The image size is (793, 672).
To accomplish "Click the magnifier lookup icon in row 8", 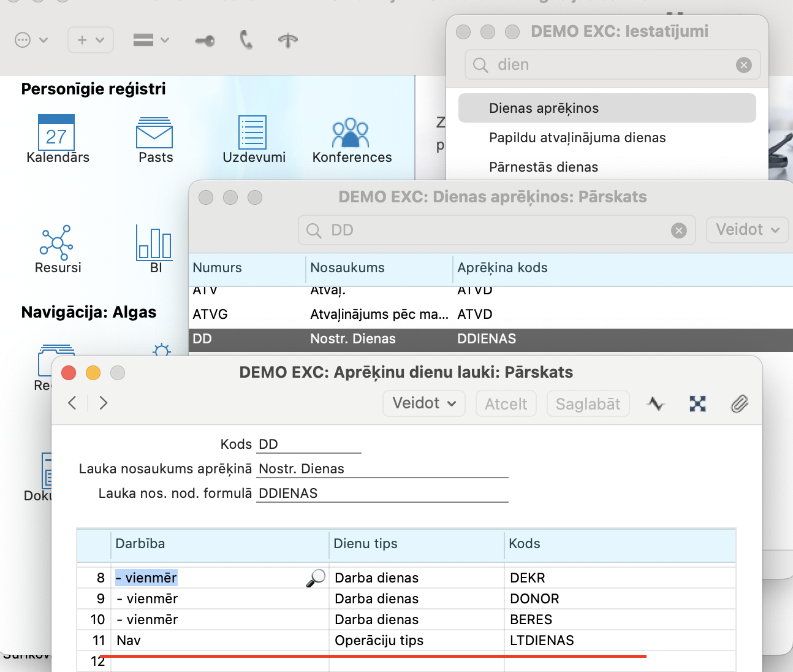I will point(316,578).
